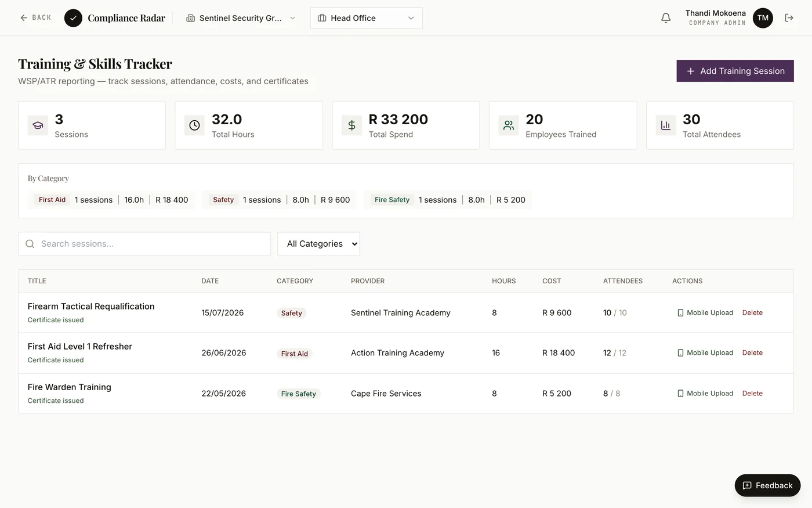
Task: Click the Cost column header
Action: pos(552,281)
